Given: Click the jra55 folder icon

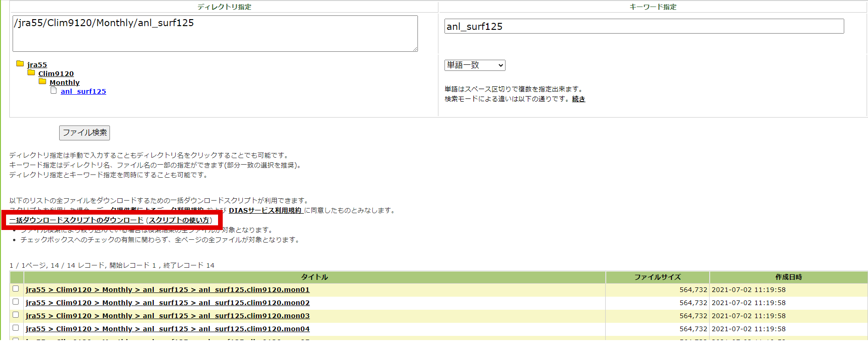Looking at the screenshot, I should click(x=20, y=63).
